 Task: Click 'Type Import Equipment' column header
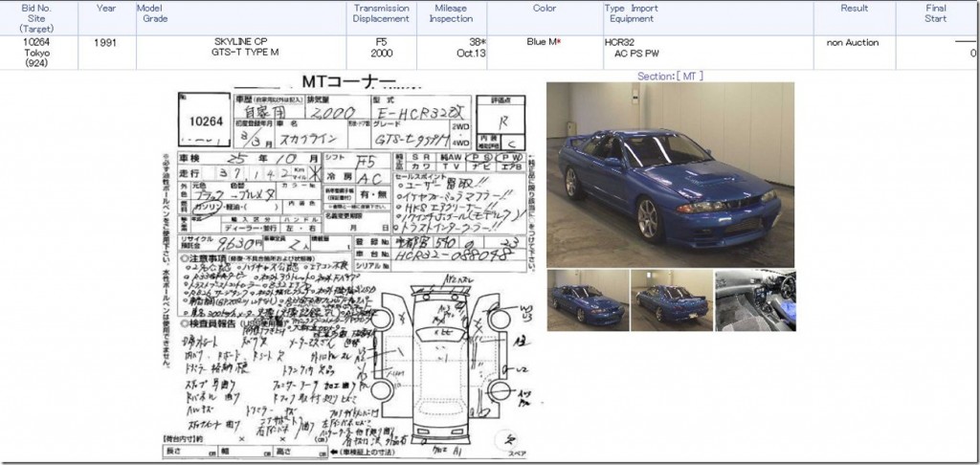tap(632, 13)
